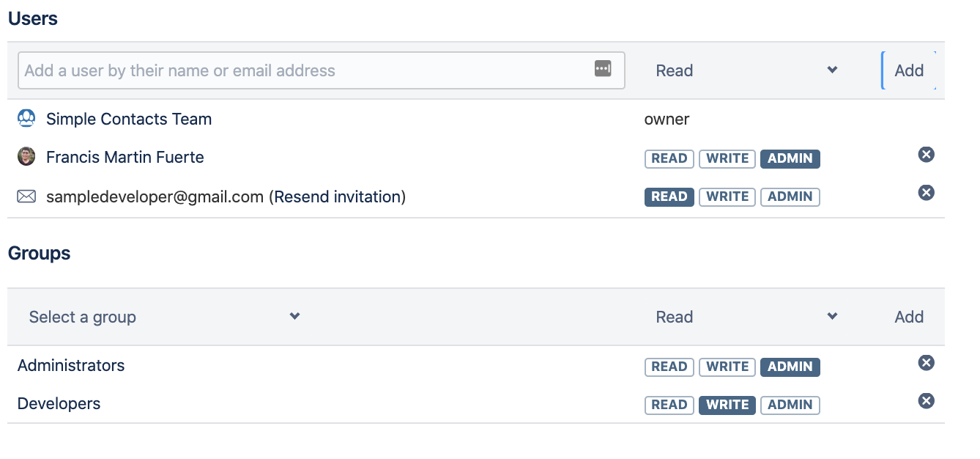Grant ADMIN to sampledeveloper@gmail.com
980x459 pixels.
point(790,197)
